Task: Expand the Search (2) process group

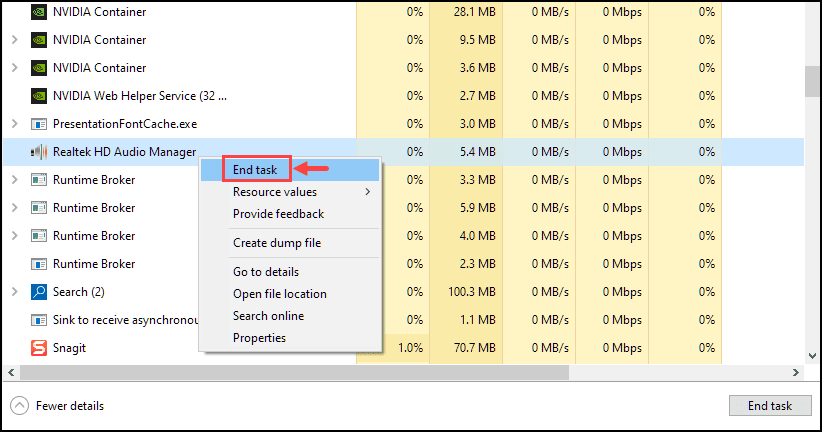Action: pos(14,292)
